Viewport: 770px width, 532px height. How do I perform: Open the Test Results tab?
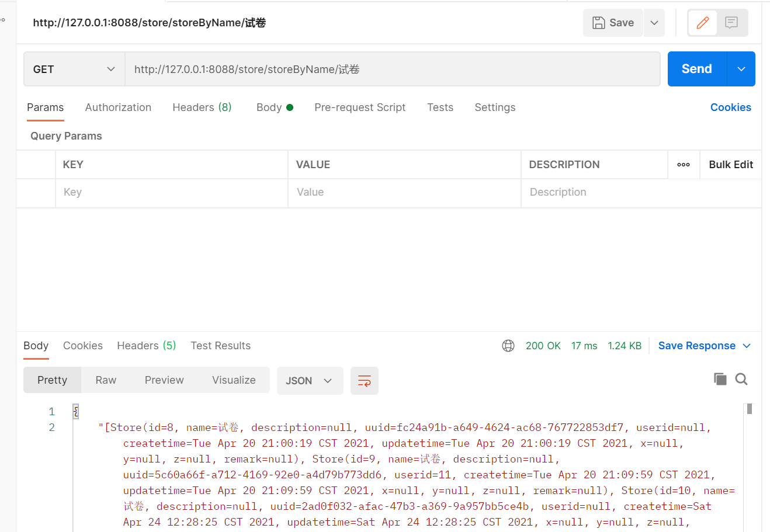tap(220, 346)
